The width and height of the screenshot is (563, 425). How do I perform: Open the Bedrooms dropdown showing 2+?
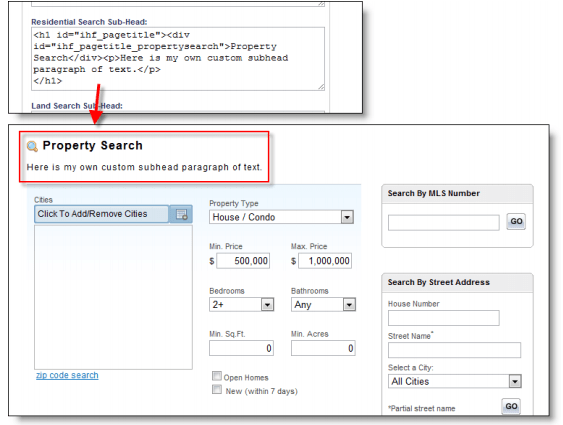[242, 304]
